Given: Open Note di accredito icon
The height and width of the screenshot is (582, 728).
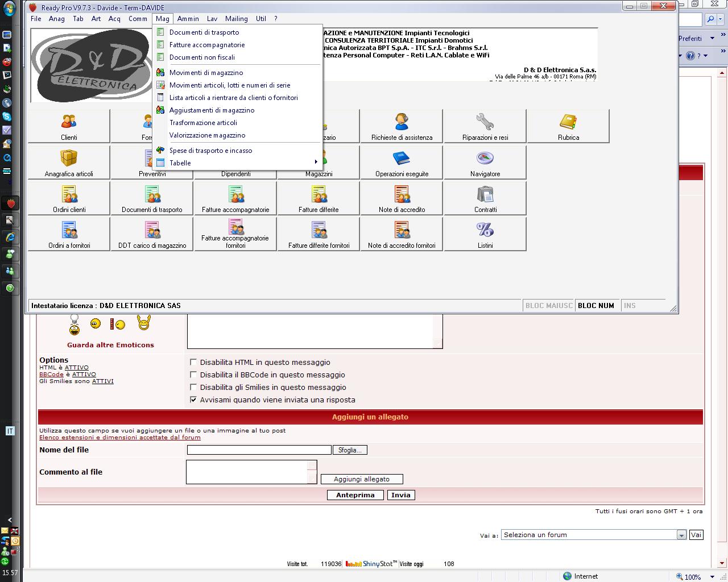Looking at the screenshot, I should tap(402, 198).
